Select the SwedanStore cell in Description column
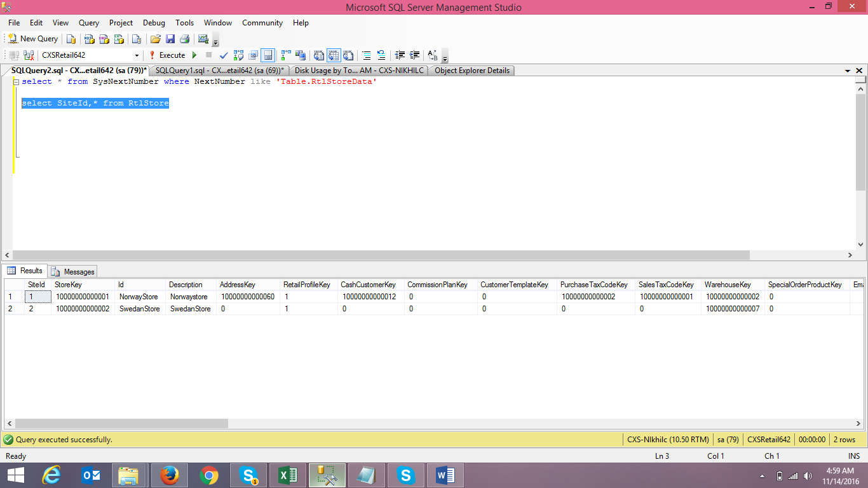This screenshot has width=868, height=488. click(x=191, y=309)
